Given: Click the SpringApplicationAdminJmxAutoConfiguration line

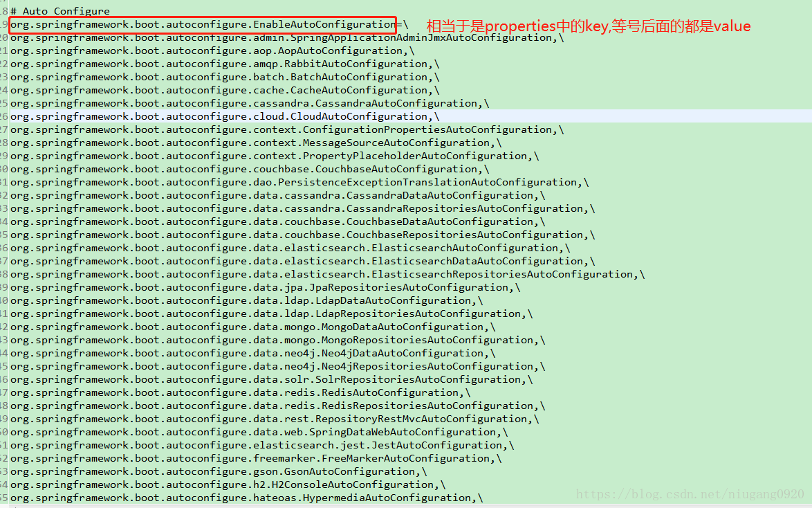Looking at the screenshot, I should [x=287, y=37].
